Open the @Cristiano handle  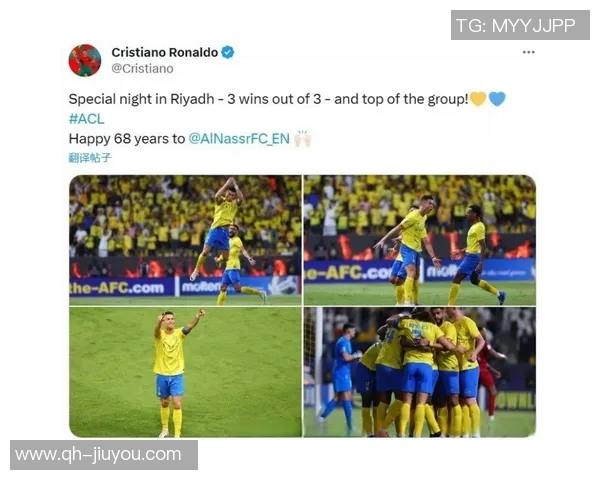coord(142,69)
